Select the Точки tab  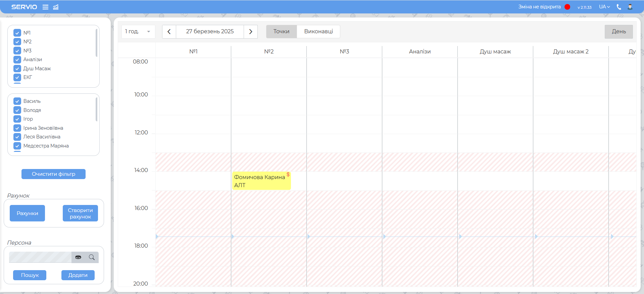click(281, 32)
